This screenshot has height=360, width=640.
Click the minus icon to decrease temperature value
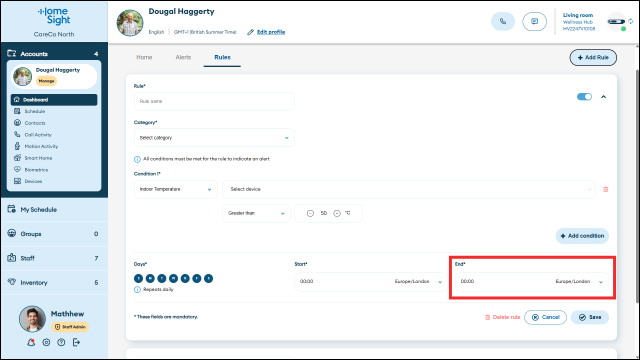[x=310, y=213]
